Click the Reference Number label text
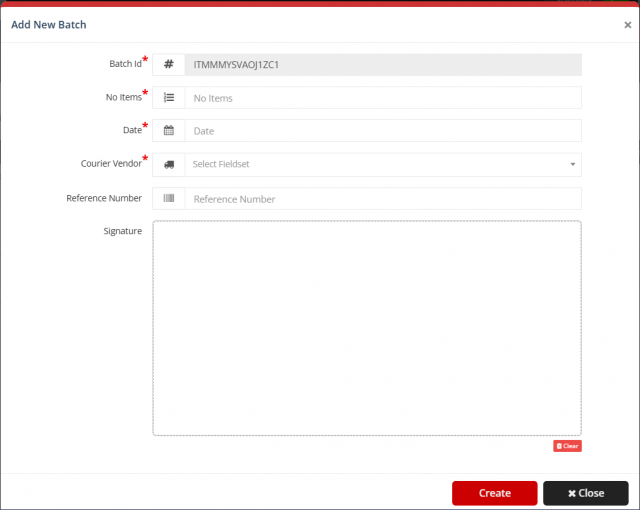640x510 pixels. point(104,198)
